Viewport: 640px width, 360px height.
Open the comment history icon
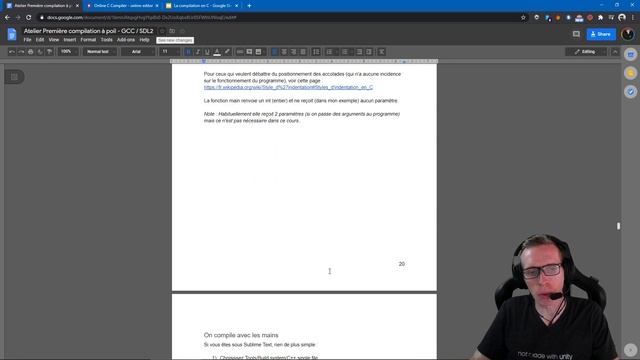coord(576,34)
